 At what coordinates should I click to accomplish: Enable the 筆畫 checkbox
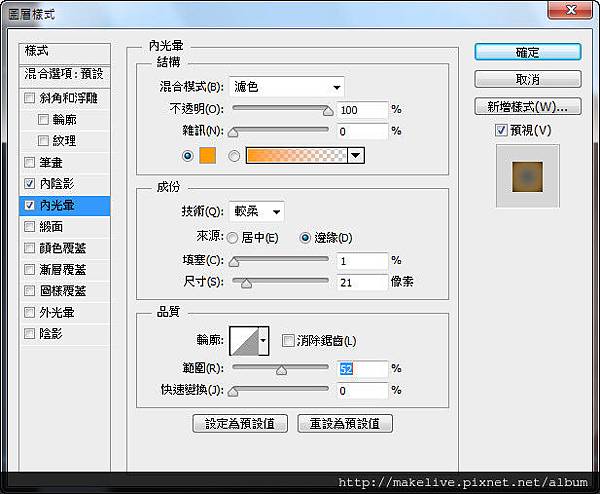click(29, 163)
